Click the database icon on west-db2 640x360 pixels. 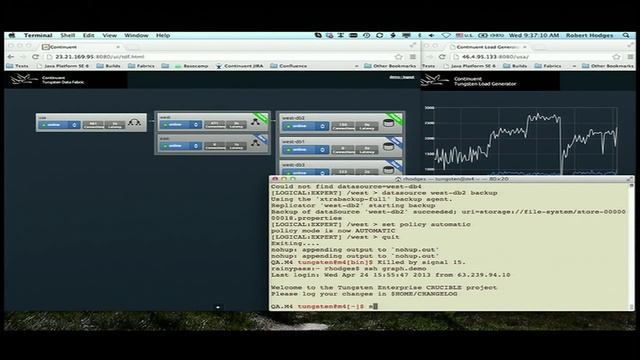(389, 124)
